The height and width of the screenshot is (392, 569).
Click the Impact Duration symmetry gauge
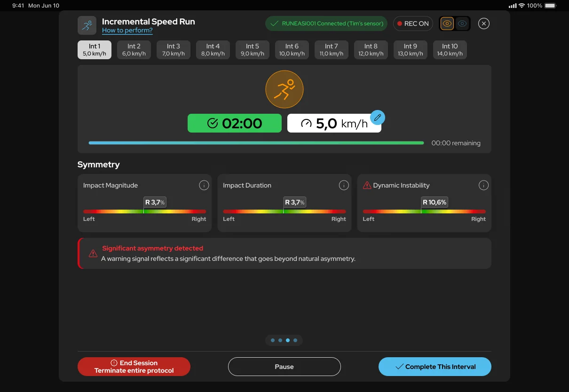click(x=284, y=212)
